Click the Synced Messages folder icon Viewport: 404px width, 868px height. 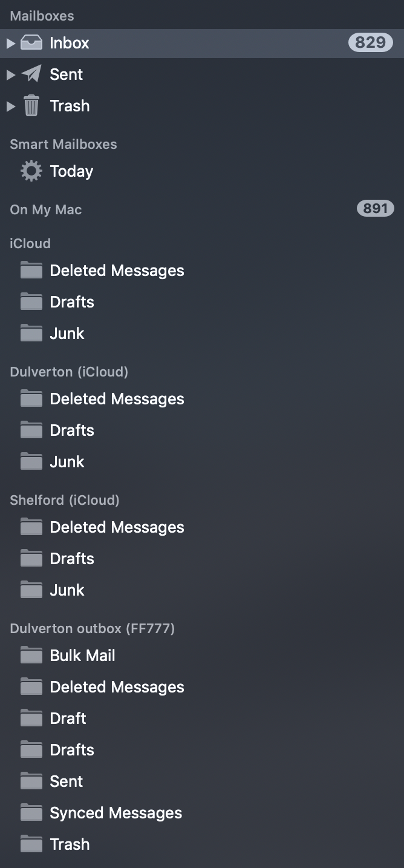[x=31, y=812]
